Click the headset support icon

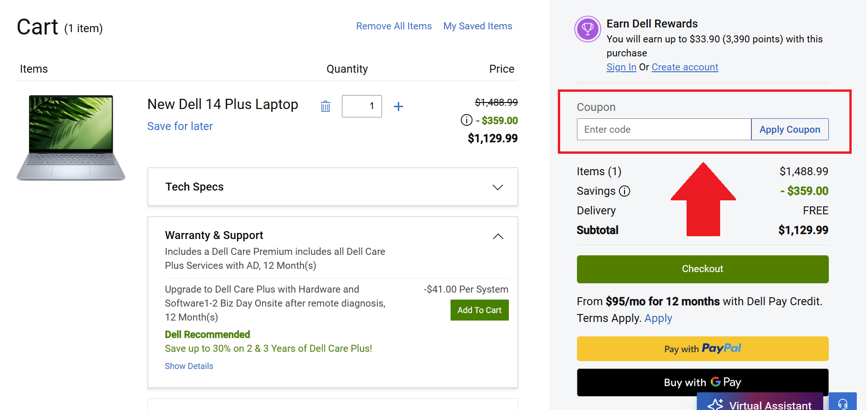coord(842,403)
